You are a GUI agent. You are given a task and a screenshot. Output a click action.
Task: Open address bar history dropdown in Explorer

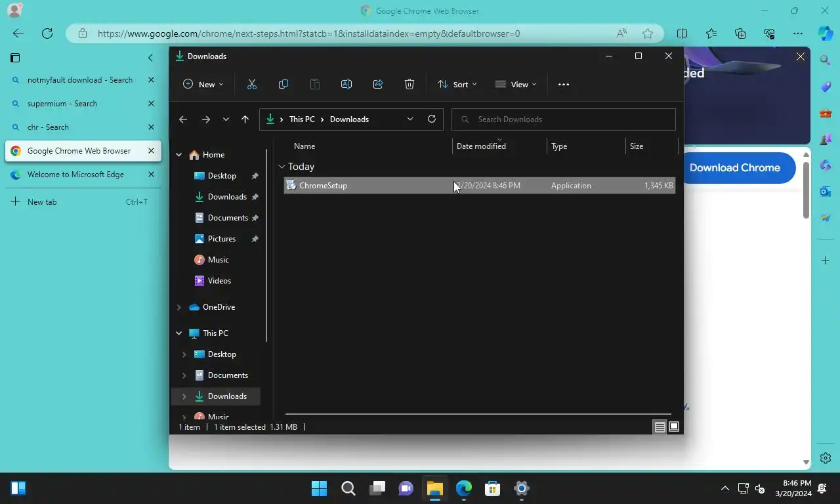coord(410,119)
